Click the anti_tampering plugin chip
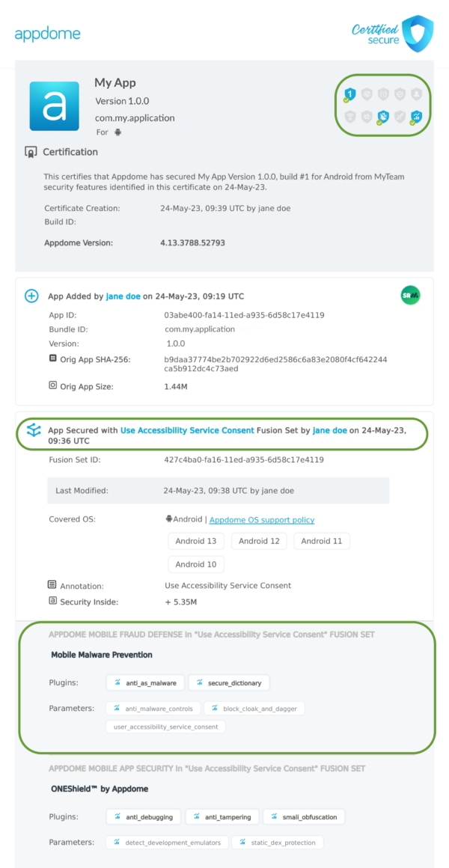Image resolution: width=449 pixels, height=868 pixels. click(x=222, y=817)
